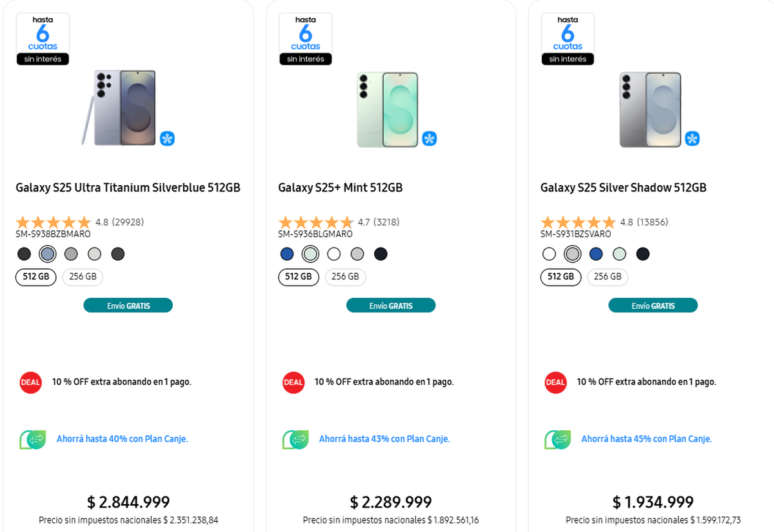The image size is (774, 532).
Task: Select the blue color swatch for Galaxy S25+
Action: click(x=287, y=254)
